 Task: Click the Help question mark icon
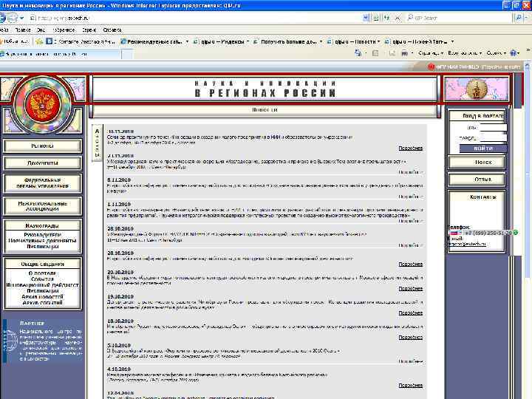pos(514,53)
